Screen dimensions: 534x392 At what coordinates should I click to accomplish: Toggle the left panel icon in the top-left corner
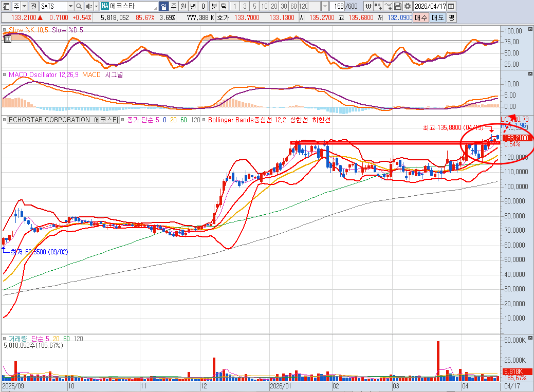point(5,6)
